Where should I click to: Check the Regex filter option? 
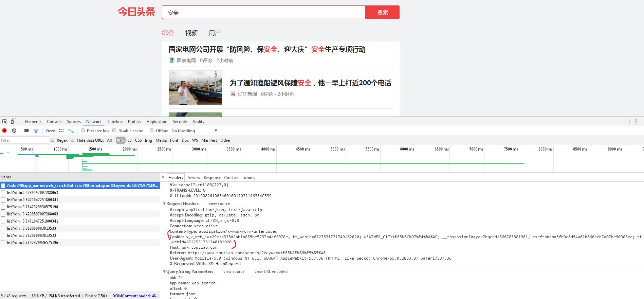(x=52, y=140)
